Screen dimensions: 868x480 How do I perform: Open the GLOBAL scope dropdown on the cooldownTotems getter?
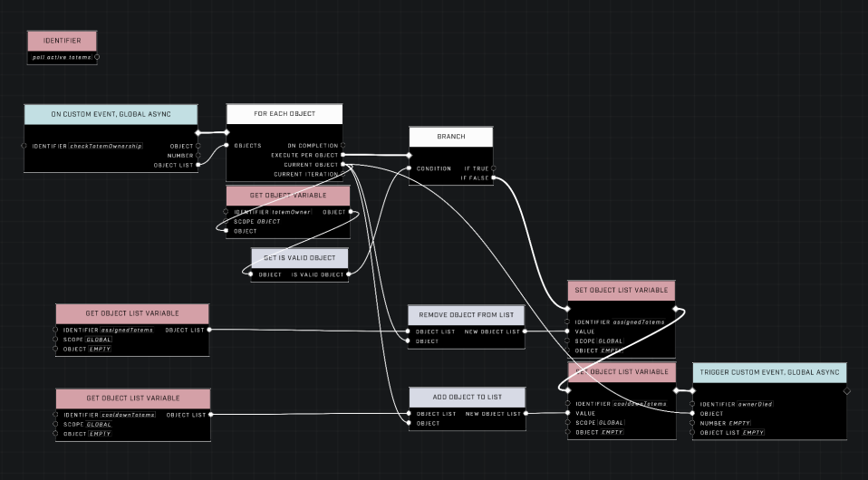[x=99, y=424]
